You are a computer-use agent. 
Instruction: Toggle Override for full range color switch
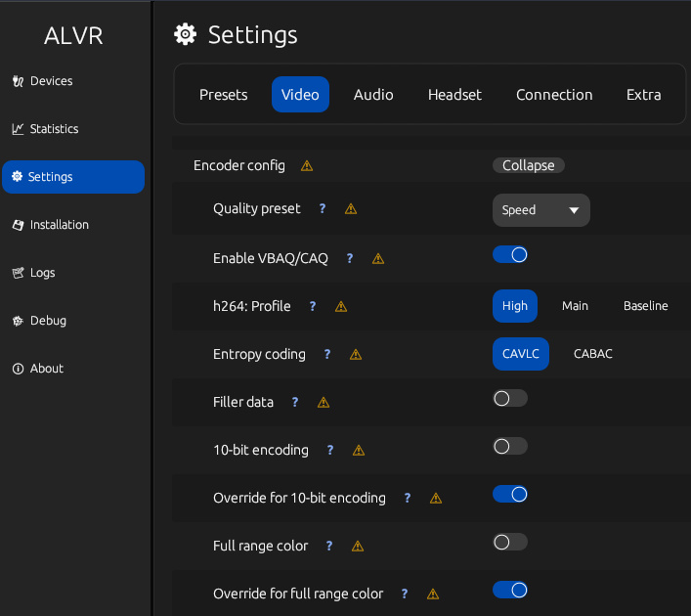[510, 590]
